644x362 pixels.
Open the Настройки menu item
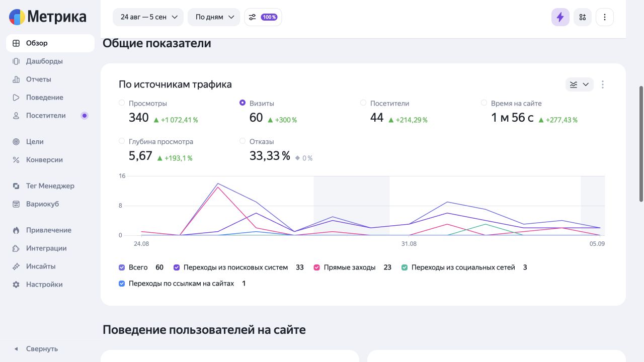(x=50, y=285)
